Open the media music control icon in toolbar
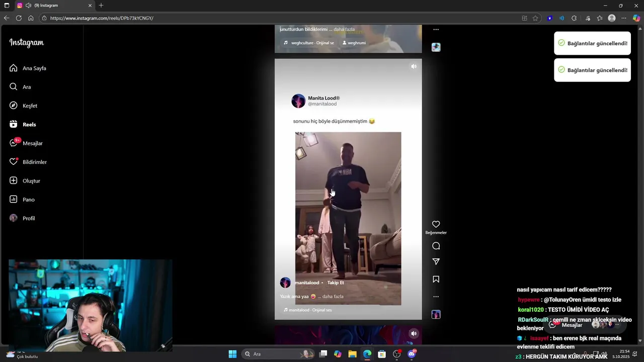Image resolution: width=644 pixels, height=362 pixels. coord(588,18)
